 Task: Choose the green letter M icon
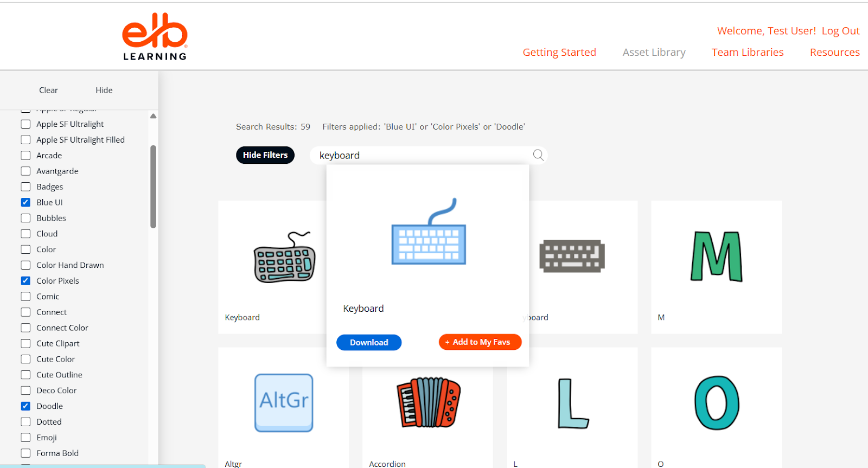716,257
